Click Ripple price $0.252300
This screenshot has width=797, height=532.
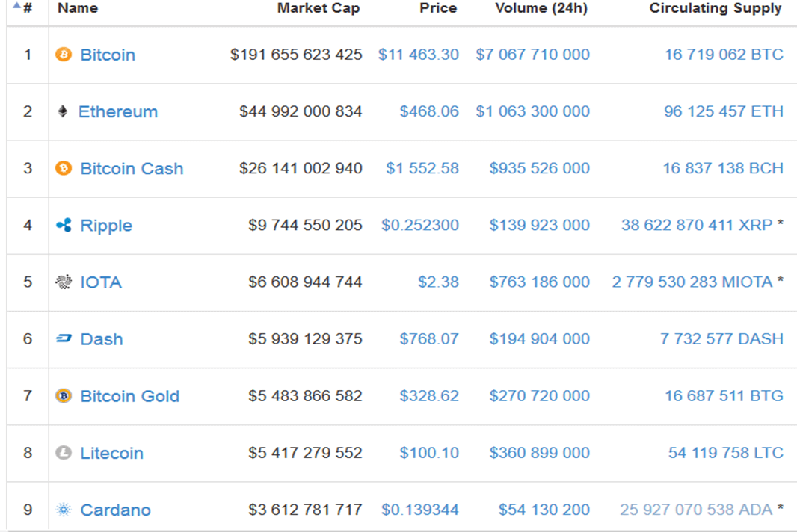(x=420, y=225)
